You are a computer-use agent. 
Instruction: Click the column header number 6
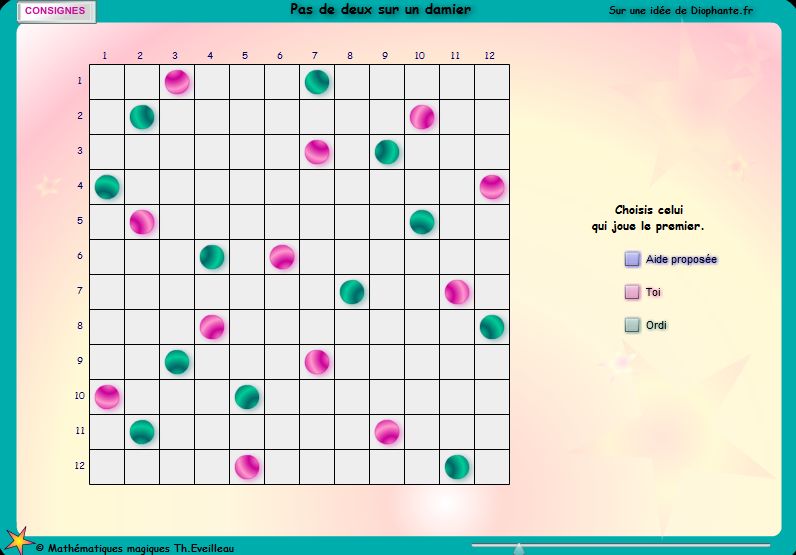(x=280, y=55)
